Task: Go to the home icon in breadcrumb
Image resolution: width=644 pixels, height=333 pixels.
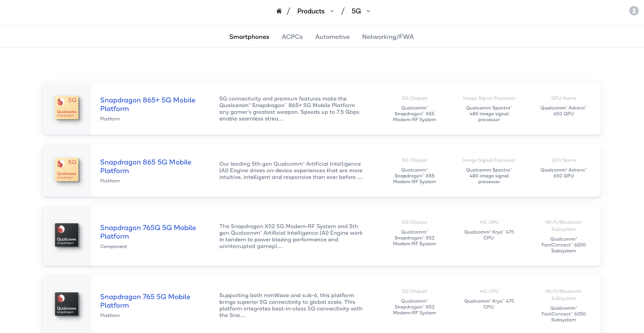Action: (279, 11)
